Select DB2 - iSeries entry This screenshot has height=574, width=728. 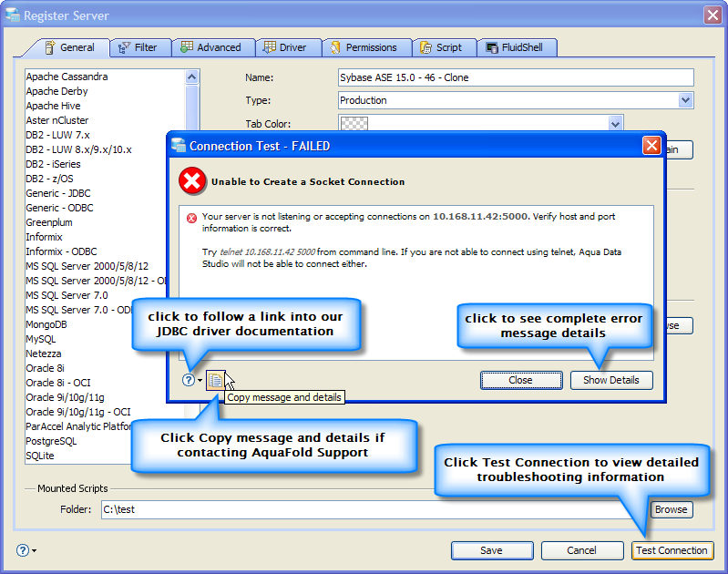point(53,164)
